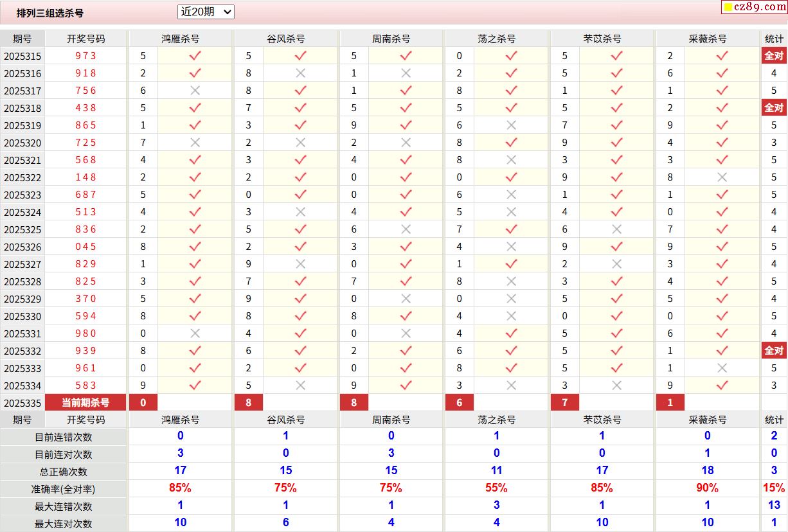Click the cross mark for 芣苡杀号 in row 2025334
This screenshot has width=788, height=532.
point(616,386)
